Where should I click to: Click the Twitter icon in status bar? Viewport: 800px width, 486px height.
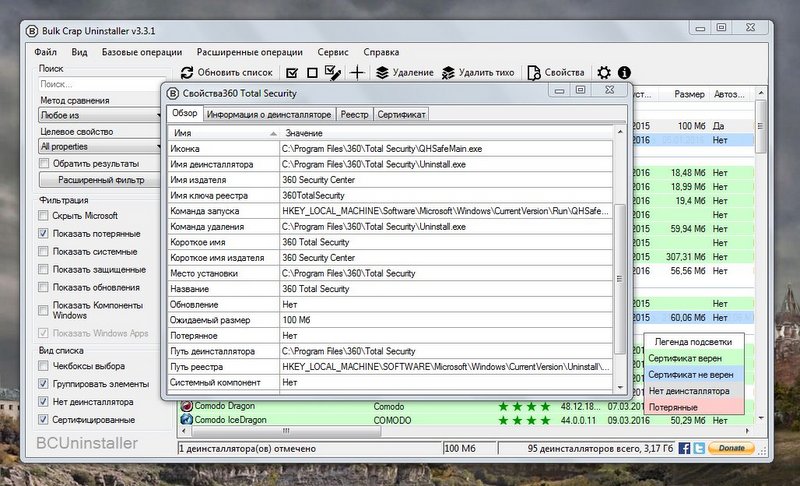pyautogui.click(x=699, y=448)
